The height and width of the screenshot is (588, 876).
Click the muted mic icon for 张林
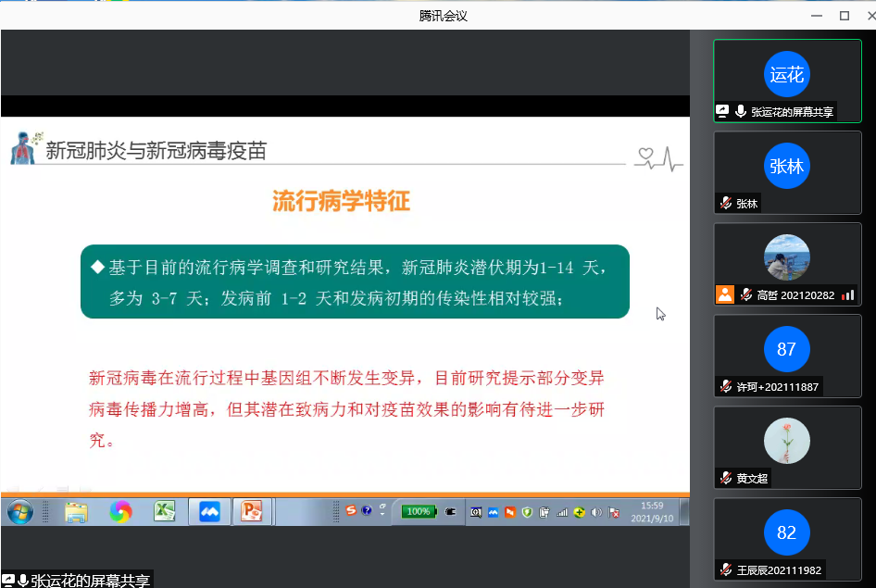click(726, 204)
